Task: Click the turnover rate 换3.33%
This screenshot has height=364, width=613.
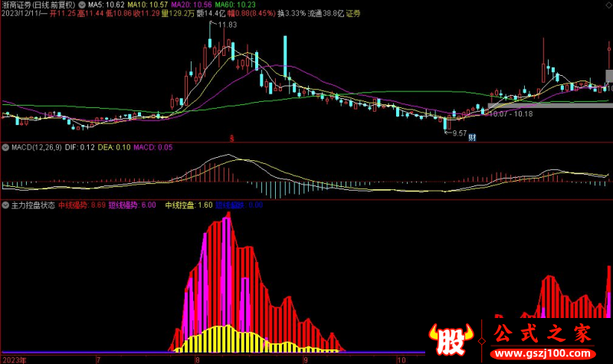Action: click(292, 14)
